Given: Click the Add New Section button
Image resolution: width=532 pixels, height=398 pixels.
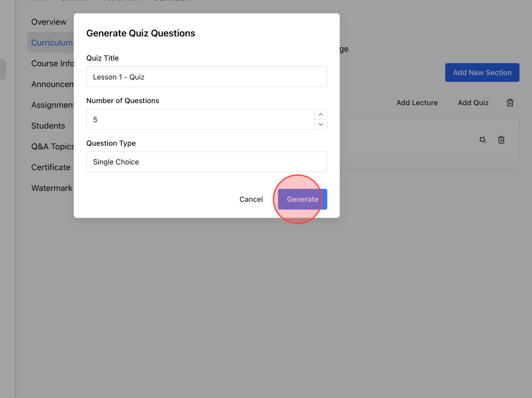Looking at the screenshot, I should click(x=482, y=73).
